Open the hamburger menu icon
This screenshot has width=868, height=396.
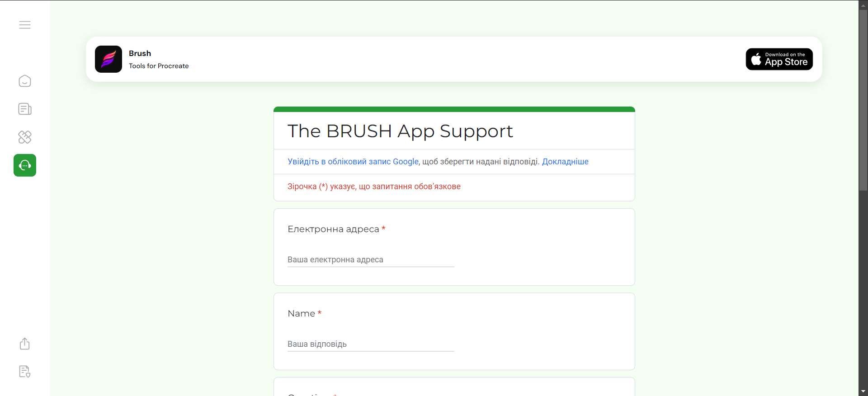pos(25,25)
